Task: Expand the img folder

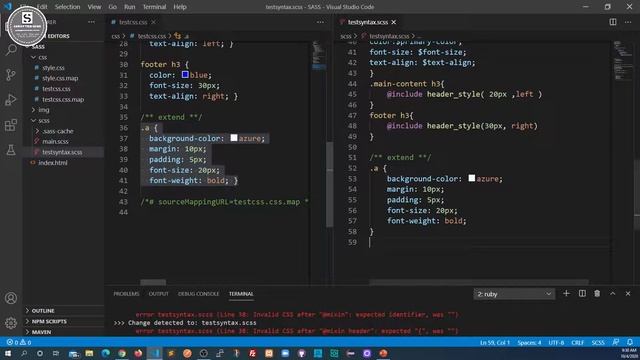Action: [x=34, y=110]
